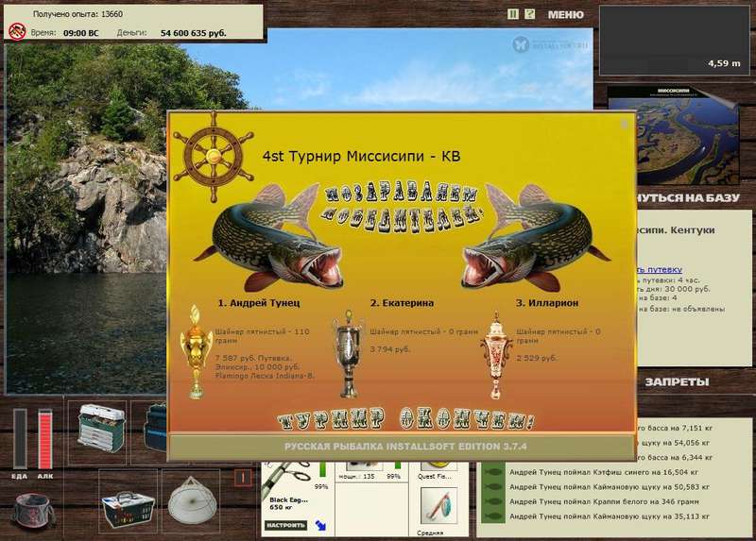Click fish icon beside Кэтфиш синего catch

(492, 472)
